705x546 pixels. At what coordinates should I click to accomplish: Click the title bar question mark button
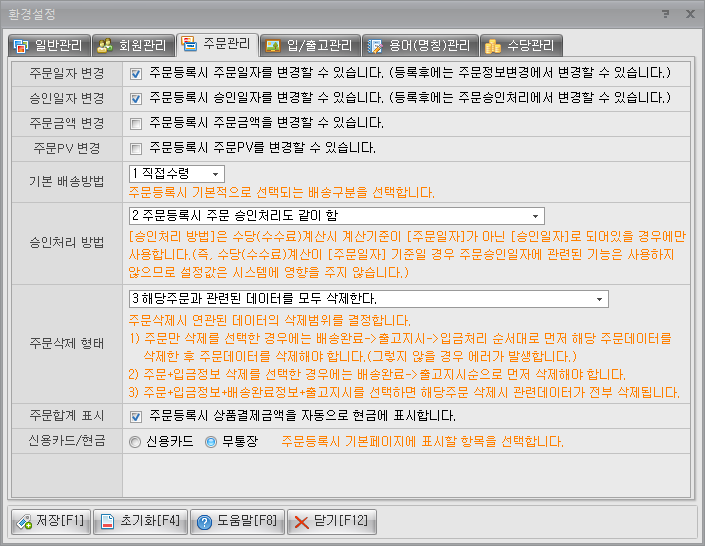(665, 14)
